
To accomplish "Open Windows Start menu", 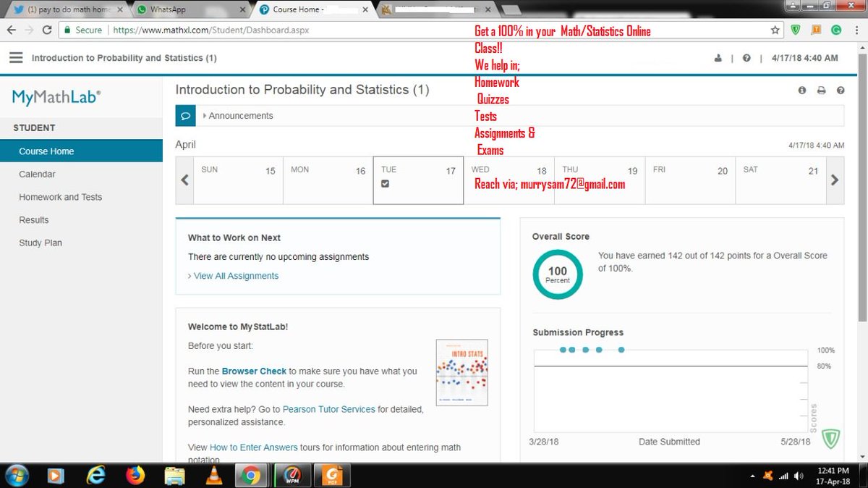I will [x=17, y=476].
